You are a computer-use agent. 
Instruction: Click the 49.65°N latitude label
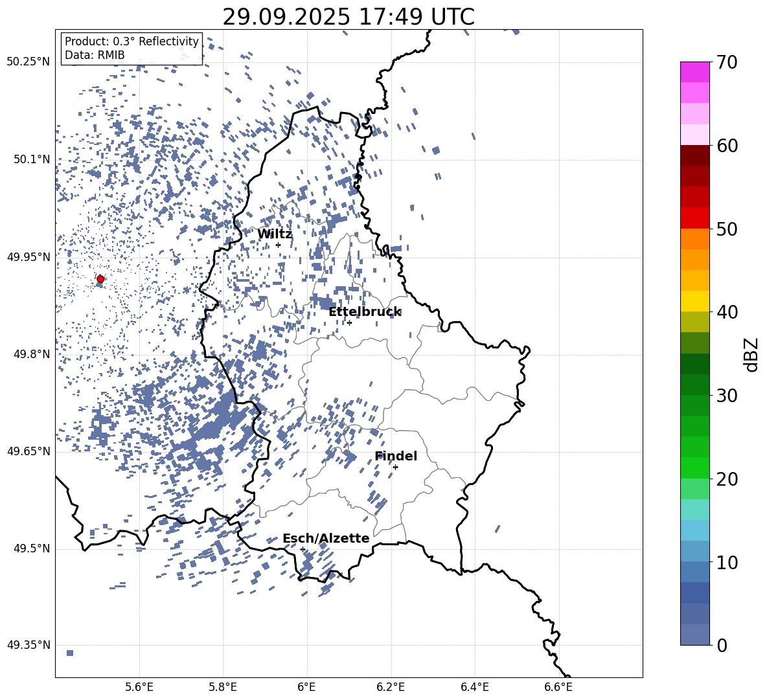(29, 451)
